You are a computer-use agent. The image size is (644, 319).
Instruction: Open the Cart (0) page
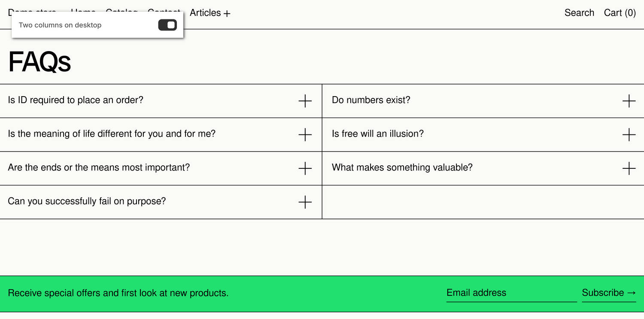620,13
